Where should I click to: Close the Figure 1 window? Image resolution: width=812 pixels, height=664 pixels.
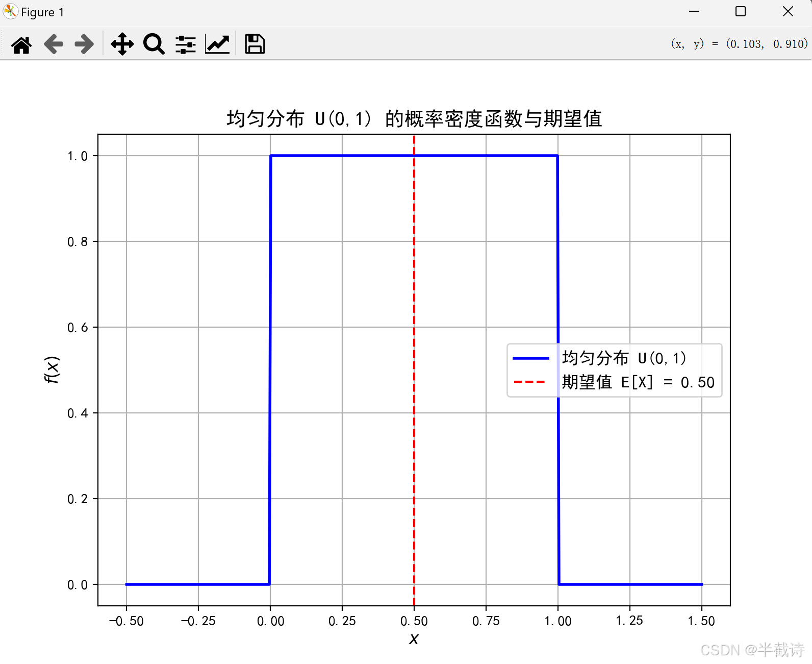788,11
